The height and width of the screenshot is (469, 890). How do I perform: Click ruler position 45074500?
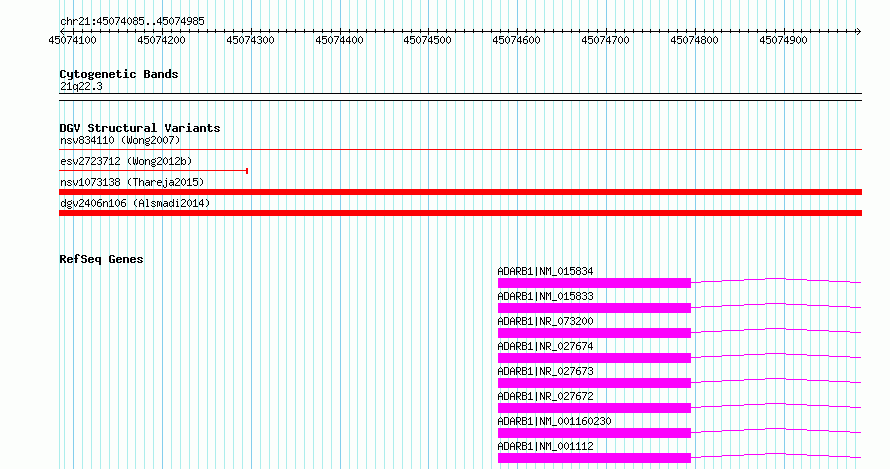(427, 40)
